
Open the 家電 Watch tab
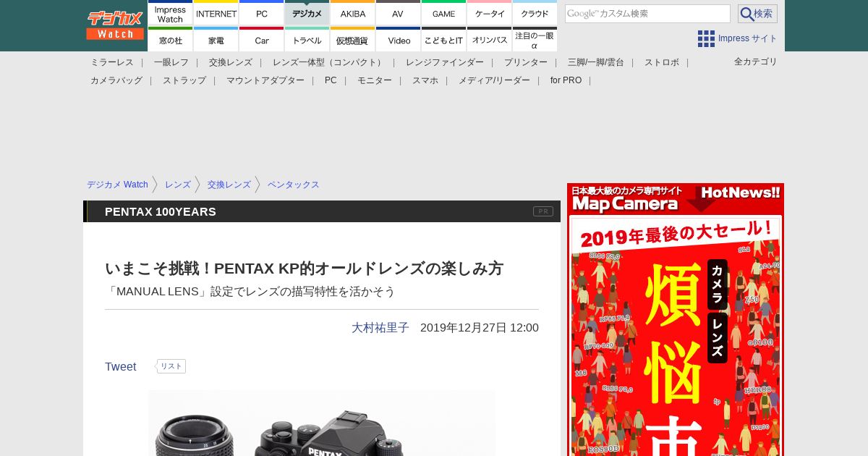[x=216, y=39]
